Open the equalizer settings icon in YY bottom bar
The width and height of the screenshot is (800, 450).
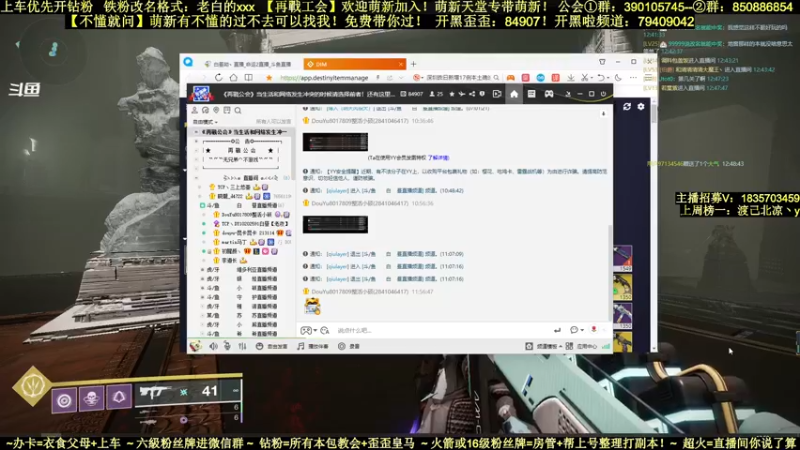[x=242, y=346]
